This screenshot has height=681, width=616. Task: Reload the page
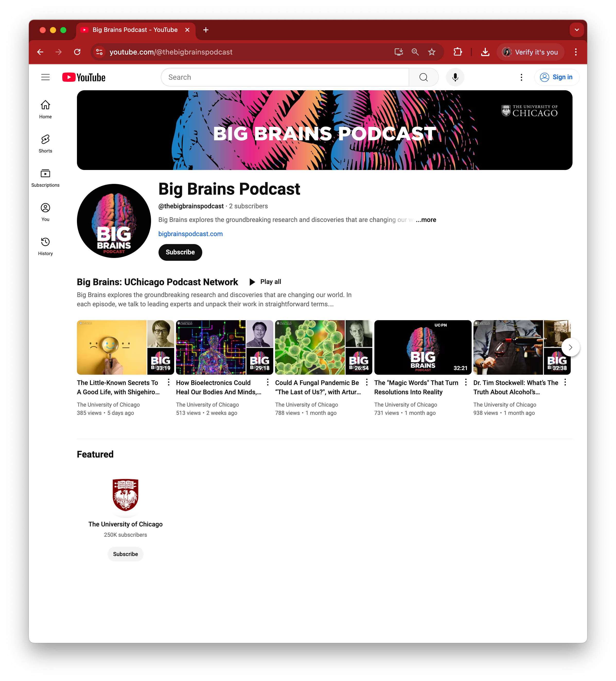[x=77, y=52]
